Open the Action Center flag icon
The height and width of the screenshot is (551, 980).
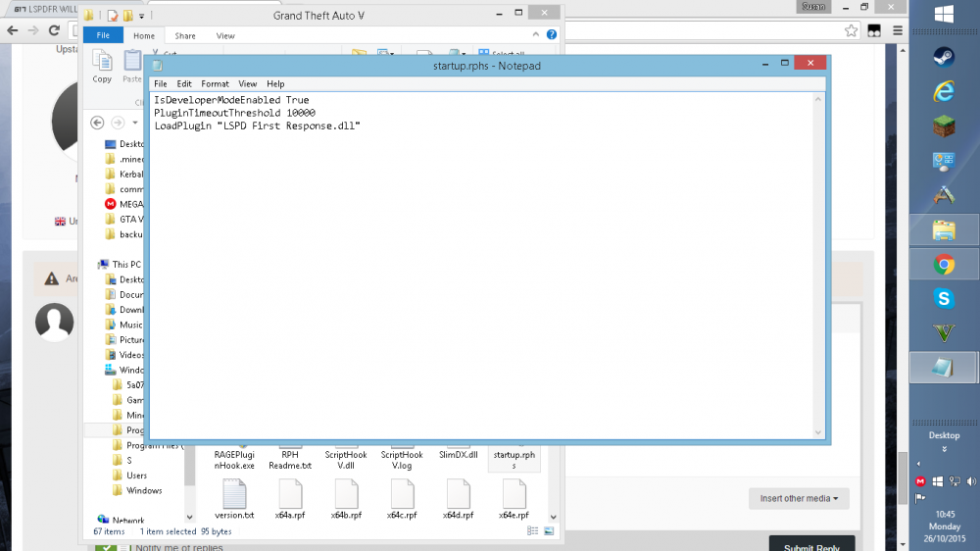(920, 498)
